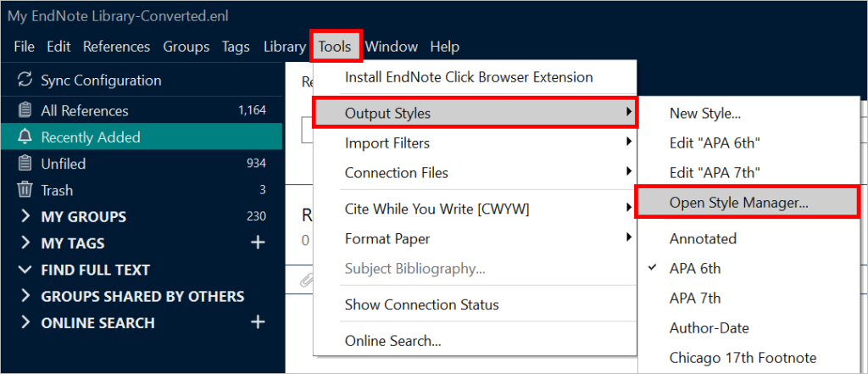Expand MY GROUPS section
Image resolution: width=868 pixels, height=374 pixels.
25,216
